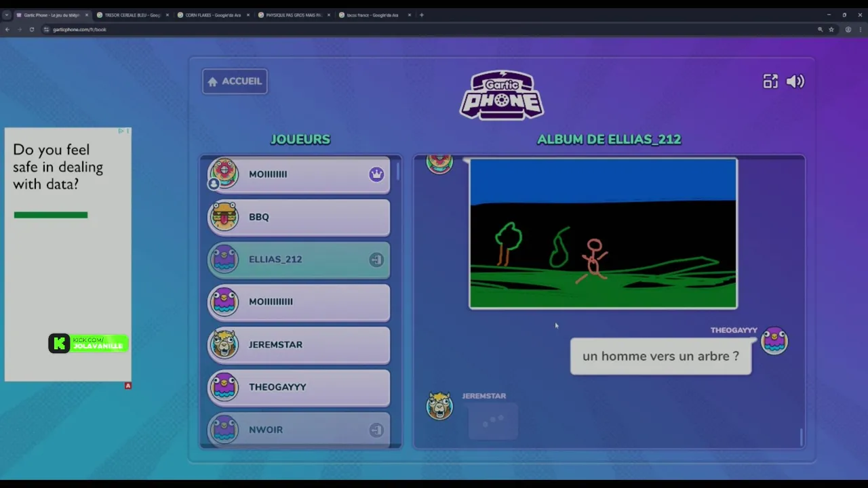868x488 pixels.
Task: Click JEREMSTAR's cat avatar in players list
Action: pos(224,344)
